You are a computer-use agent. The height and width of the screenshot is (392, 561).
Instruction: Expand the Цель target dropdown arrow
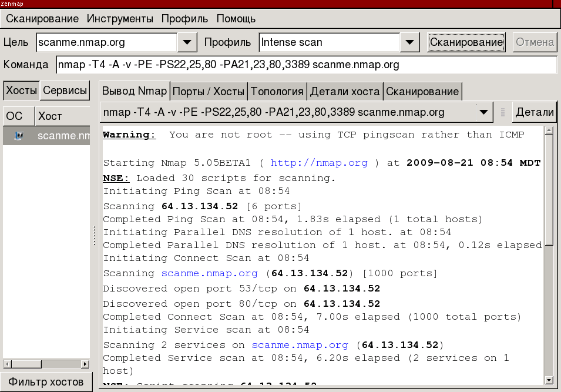187,42
